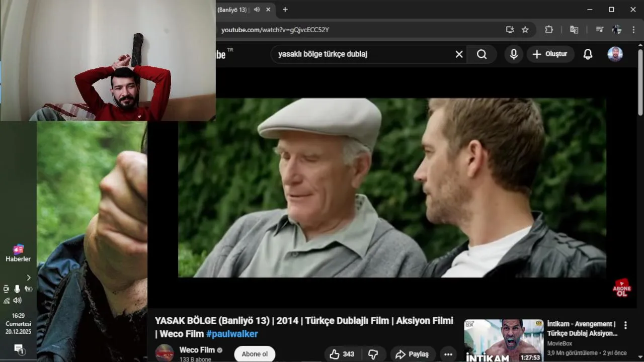Viewport: 644px width, 362px height.
Task: Open the Chrome three-dot menu
Action: 633,30
